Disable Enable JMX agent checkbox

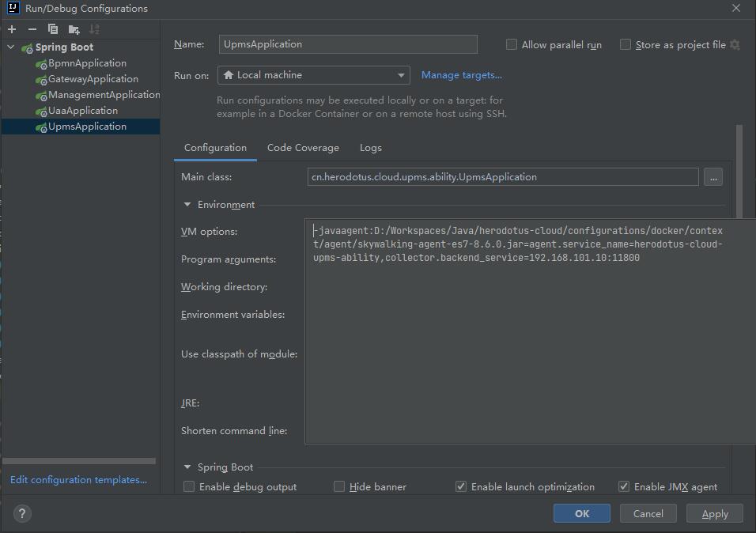624,486
